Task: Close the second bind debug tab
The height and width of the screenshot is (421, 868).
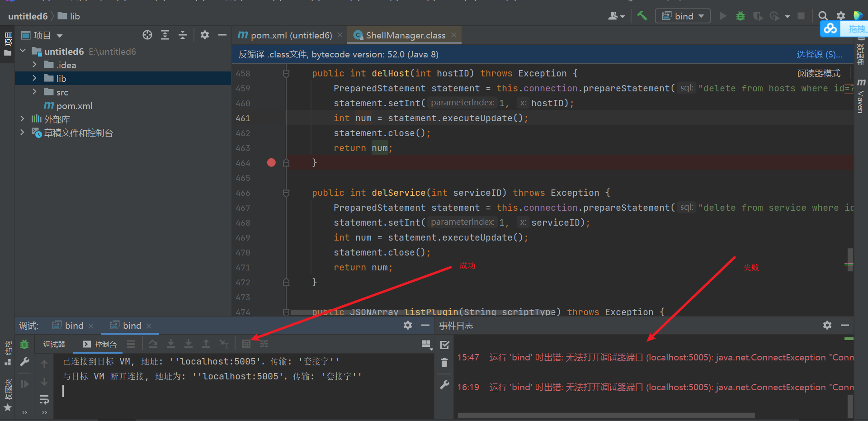Action: [149, 326]
